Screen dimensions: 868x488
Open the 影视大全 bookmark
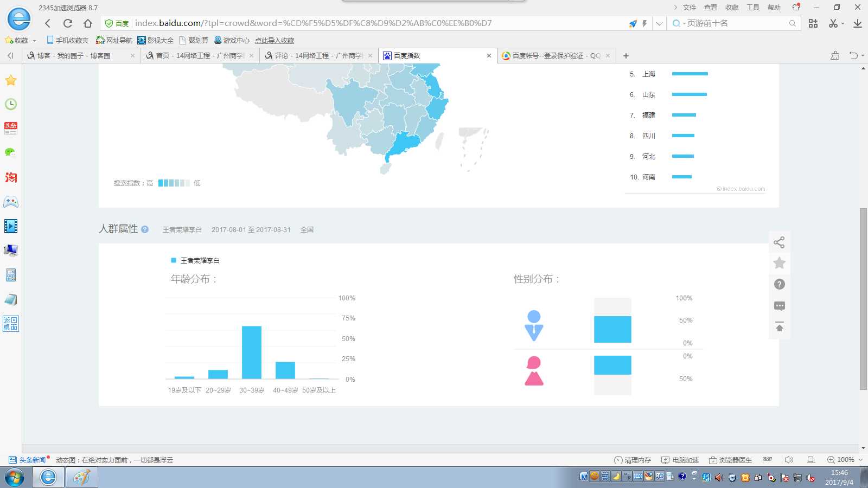point(156,40)
